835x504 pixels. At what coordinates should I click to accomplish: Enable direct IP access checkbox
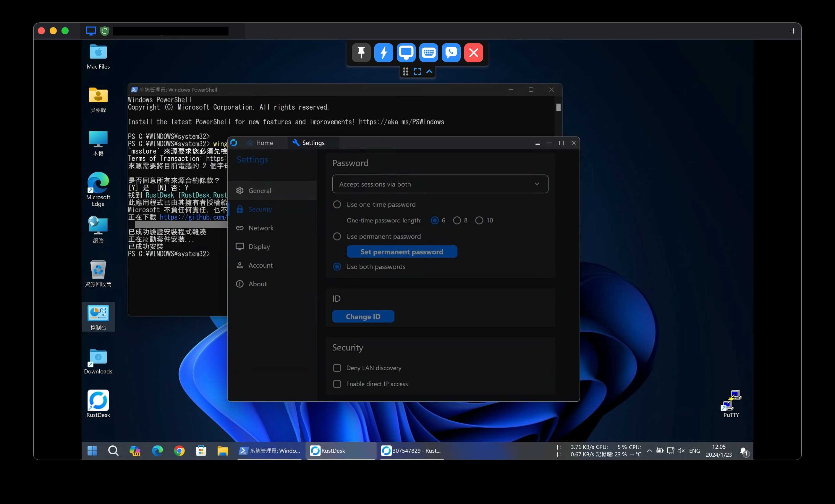click(337, 384)
